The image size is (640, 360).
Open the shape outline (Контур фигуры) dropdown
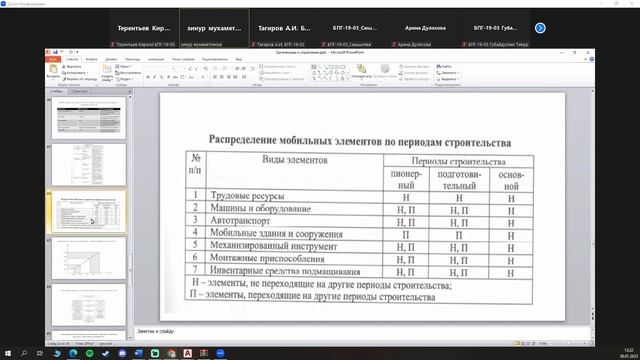point(415,73)
